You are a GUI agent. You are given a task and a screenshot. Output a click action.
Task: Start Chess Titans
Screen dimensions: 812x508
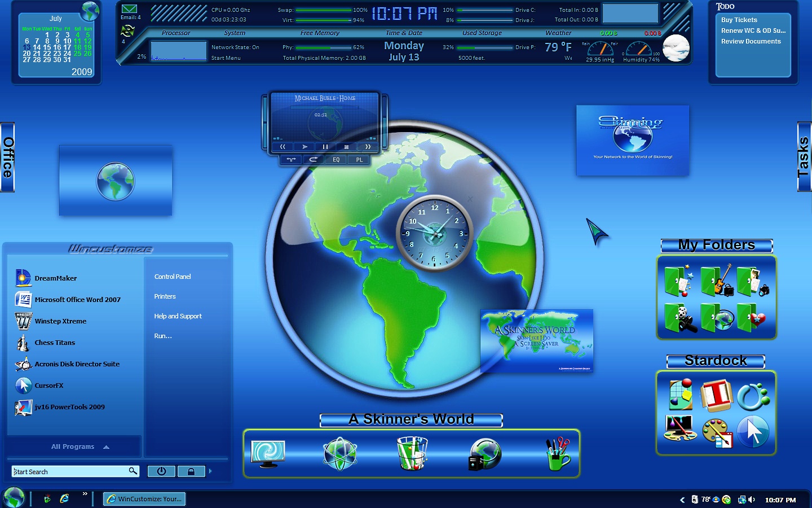[46, 343]
